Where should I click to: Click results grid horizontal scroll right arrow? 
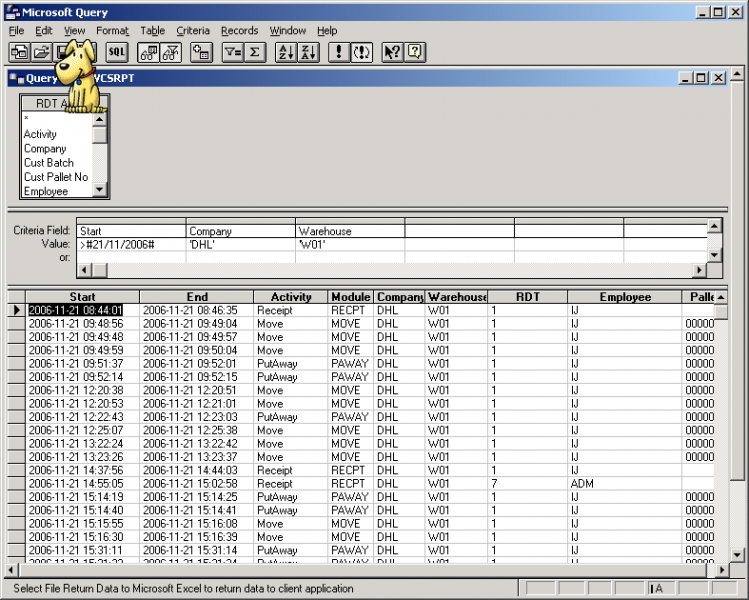point(721,569)
